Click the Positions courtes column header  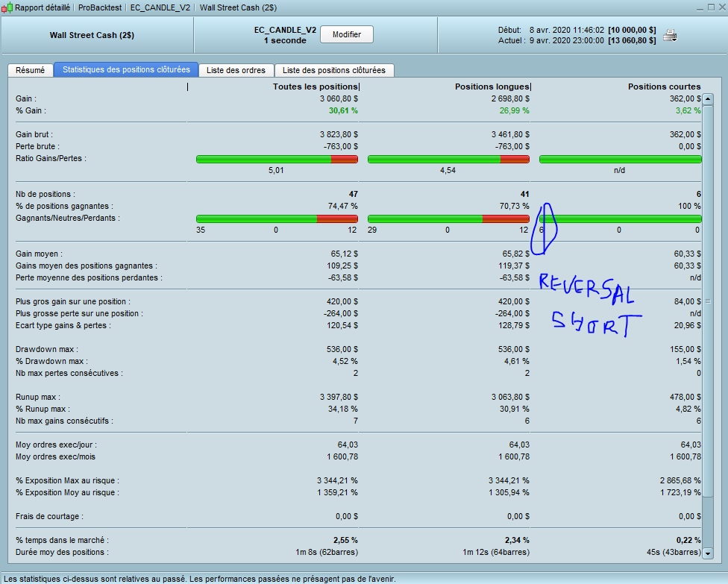coord(665,87)
